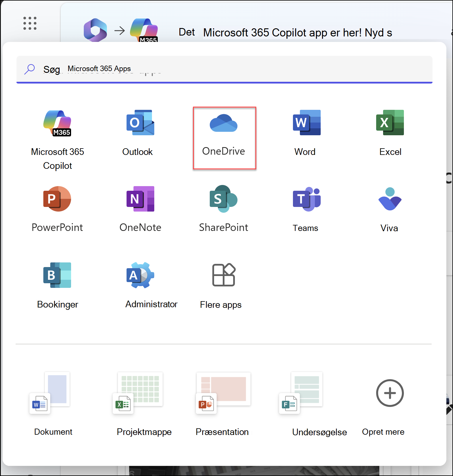
Task: Launch PowerPoint app
Action: [x=57, y=209]
